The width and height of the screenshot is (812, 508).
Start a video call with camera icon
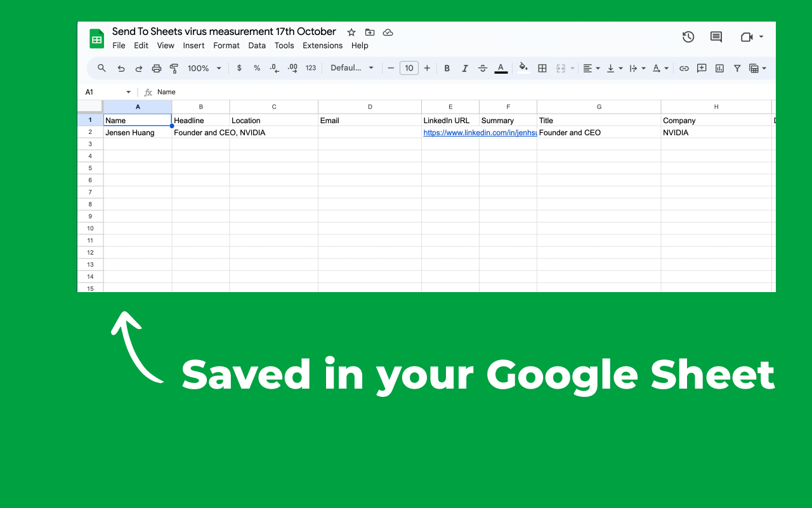747,37
